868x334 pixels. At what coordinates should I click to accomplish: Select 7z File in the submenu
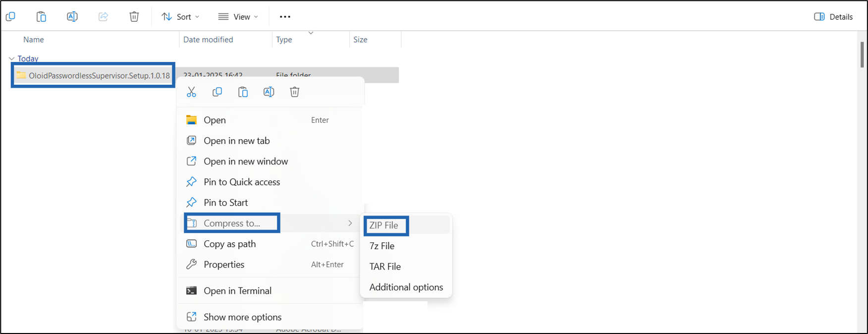406,246
